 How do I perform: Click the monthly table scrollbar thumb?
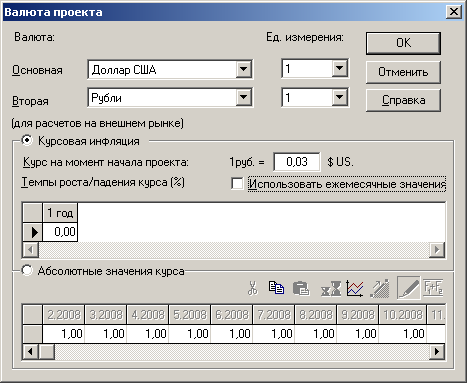tap(47, 352)
